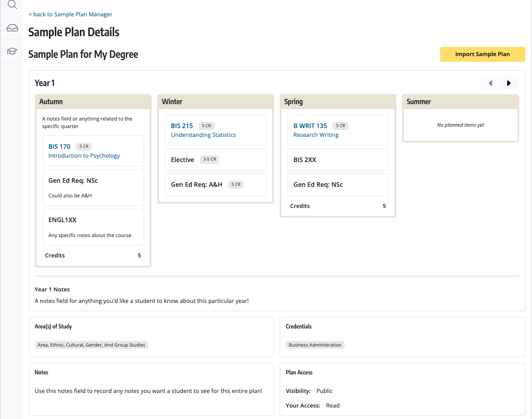Select Gen Ed Req: NSc in Autumn
532x419 pixels.
tap(93, 188)
